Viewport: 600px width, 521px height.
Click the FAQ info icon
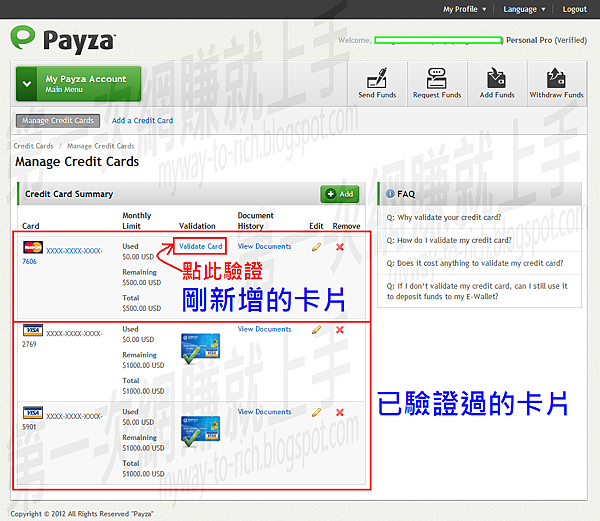click(390, 194)
